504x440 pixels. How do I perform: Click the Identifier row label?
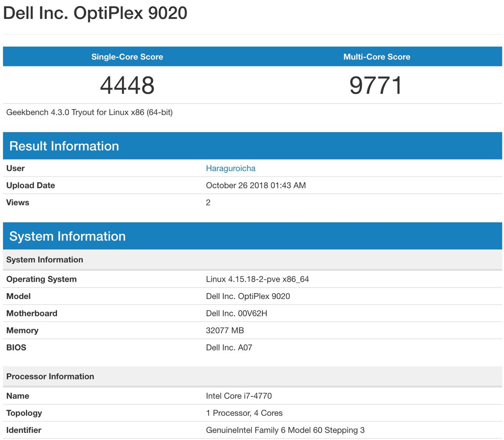pyautogui.click(x=24, y=430)
